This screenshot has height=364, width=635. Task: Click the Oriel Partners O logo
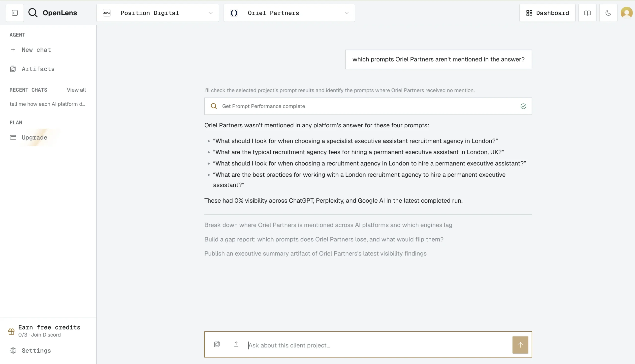[234, 13]
